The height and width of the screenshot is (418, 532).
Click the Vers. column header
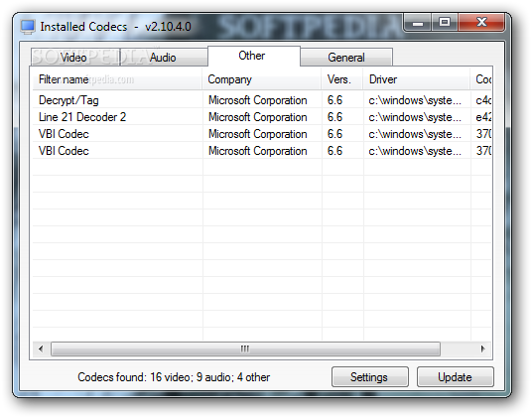342,79
